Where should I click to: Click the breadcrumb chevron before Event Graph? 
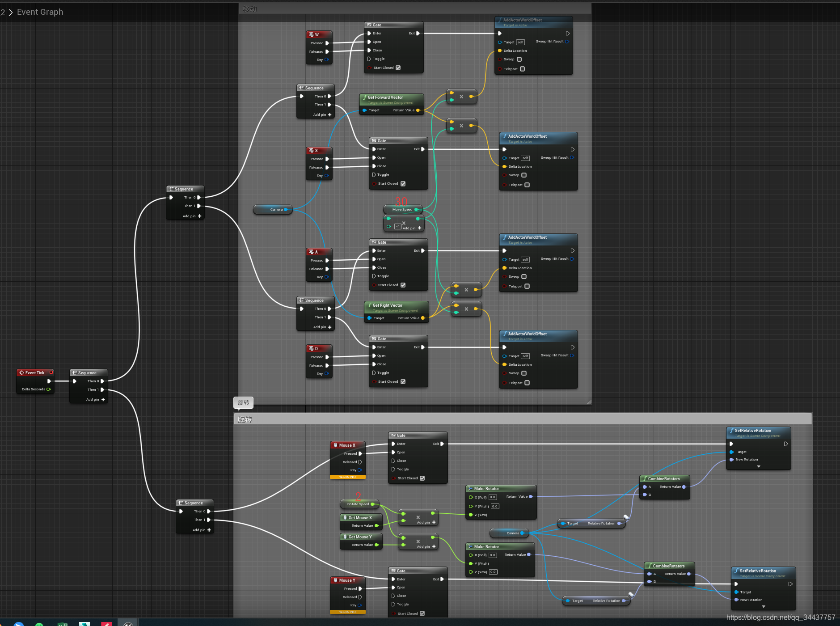(x=11, y=13)
